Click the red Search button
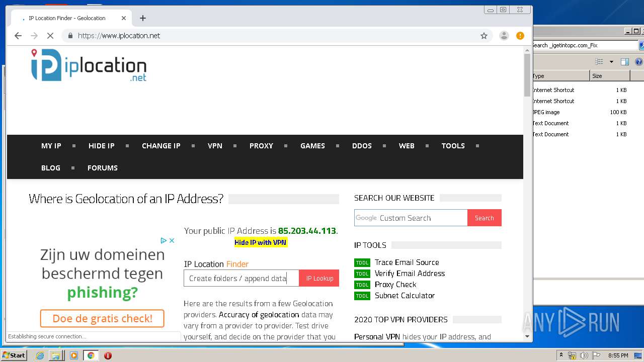Image resolution: width=644 pixels, height=362 pixels. [x=484, y=218]
